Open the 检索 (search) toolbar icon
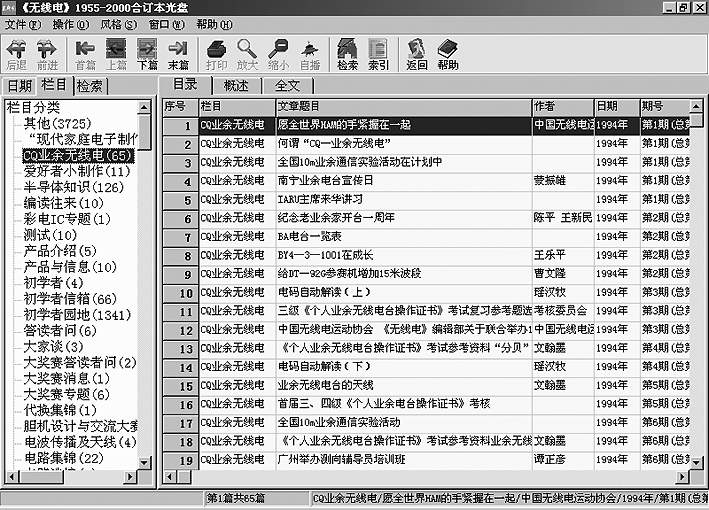This screenshot has height=510, width=709. pos(347,54)
